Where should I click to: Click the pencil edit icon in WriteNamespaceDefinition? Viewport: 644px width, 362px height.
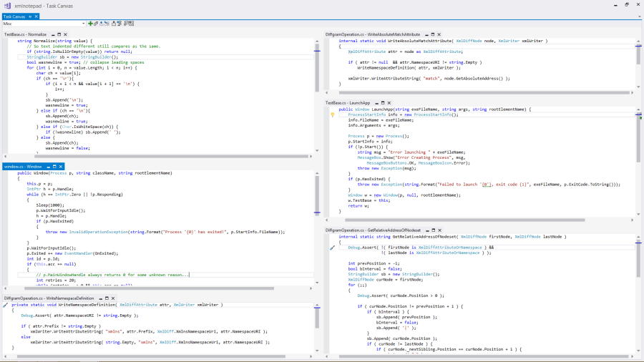pos(6,305)
